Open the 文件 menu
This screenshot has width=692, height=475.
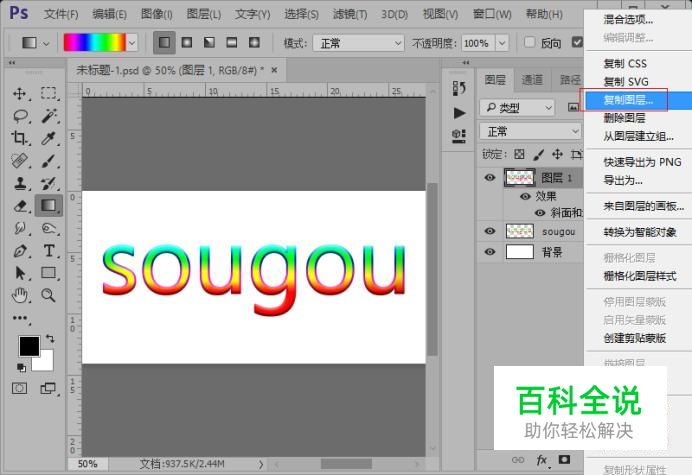[x=60, y=15]
